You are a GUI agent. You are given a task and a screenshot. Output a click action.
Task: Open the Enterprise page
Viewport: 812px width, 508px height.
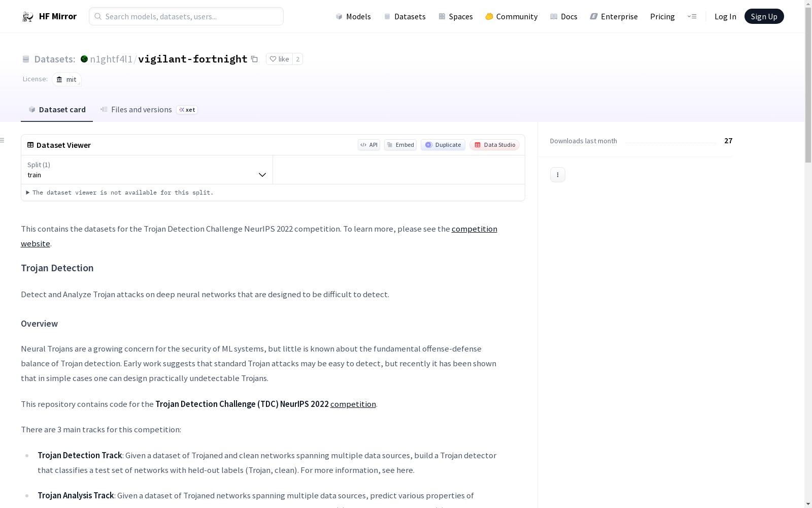pos(614,16)
